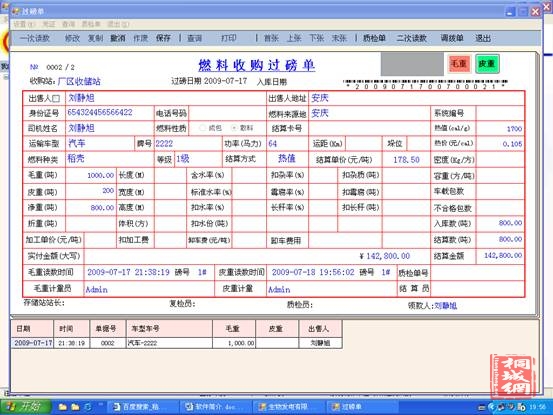Image resolution: width=553 pixels, height=415 pixels.
Task: Click the 出售人地址 field showing 安庆
Action: (x=416, y=98)
